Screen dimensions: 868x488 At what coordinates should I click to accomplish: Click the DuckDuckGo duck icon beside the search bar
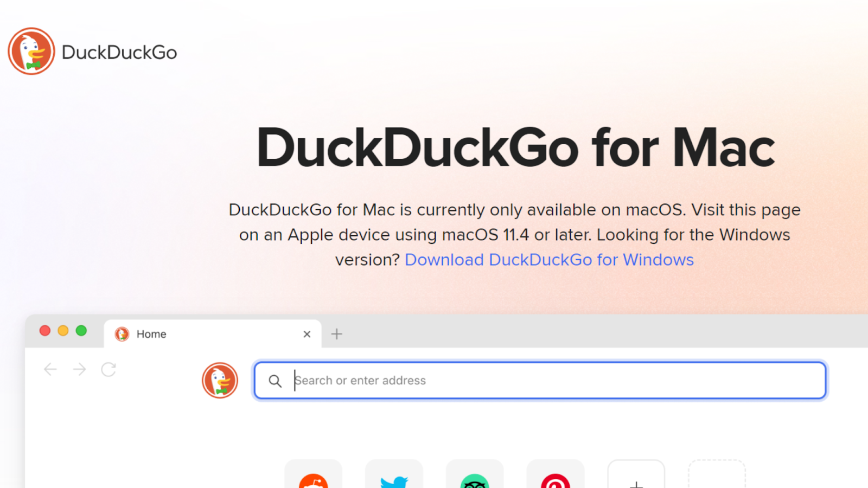(x=220, y=381)
